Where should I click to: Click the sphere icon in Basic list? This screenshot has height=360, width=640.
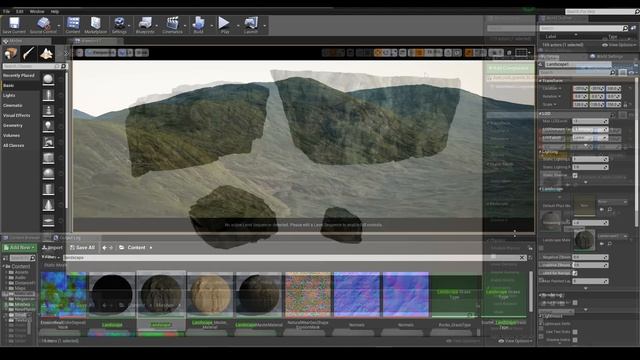click(48, 79)
